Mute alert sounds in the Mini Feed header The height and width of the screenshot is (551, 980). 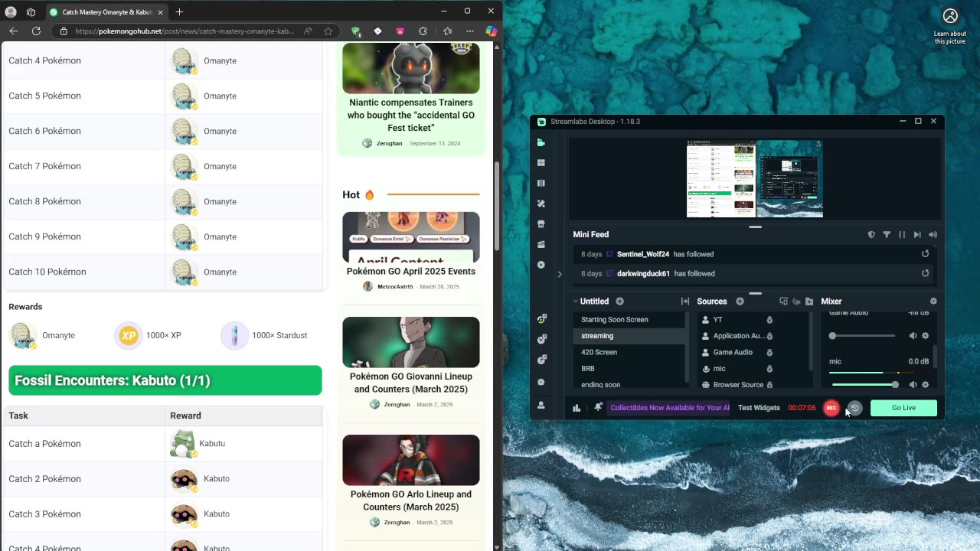pos(933,235)
